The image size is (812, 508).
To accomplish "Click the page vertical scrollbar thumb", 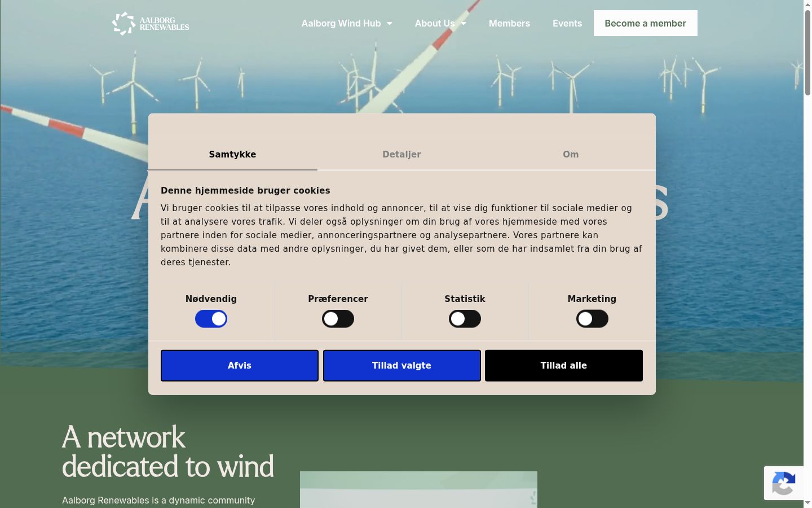I will click(807, 52).
